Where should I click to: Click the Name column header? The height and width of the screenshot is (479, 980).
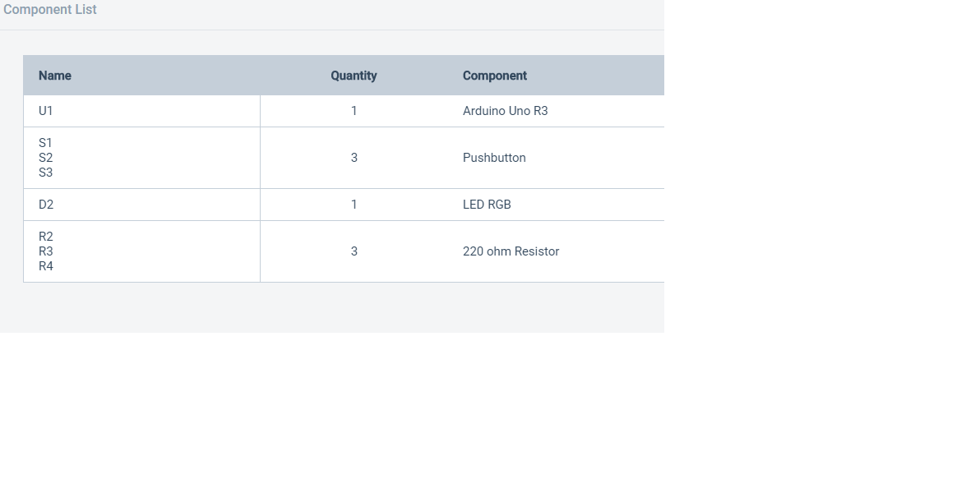point(55,76)
